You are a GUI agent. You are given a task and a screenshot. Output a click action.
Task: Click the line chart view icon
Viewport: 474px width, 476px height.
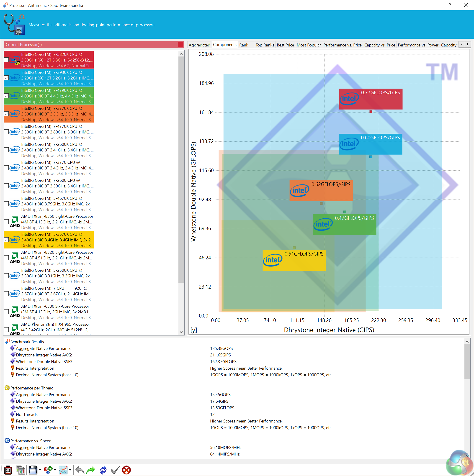(63, 470)
